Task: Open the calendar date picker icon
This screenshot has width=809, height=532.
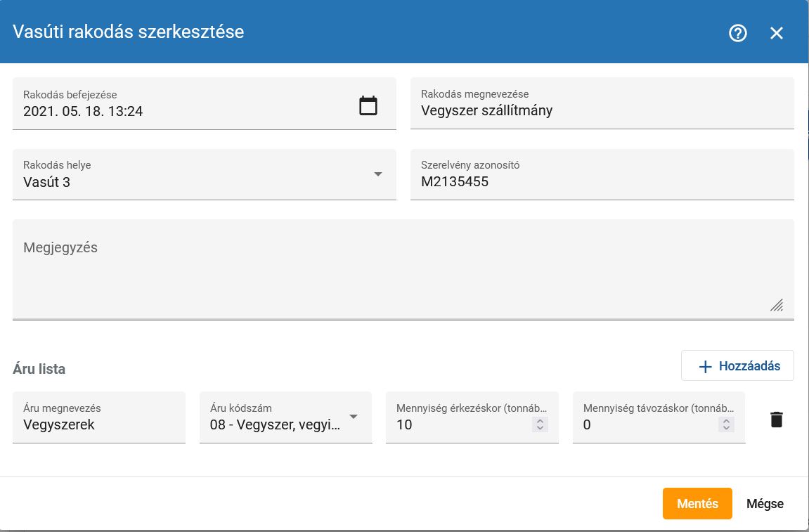Action: [x=368, y=106]
